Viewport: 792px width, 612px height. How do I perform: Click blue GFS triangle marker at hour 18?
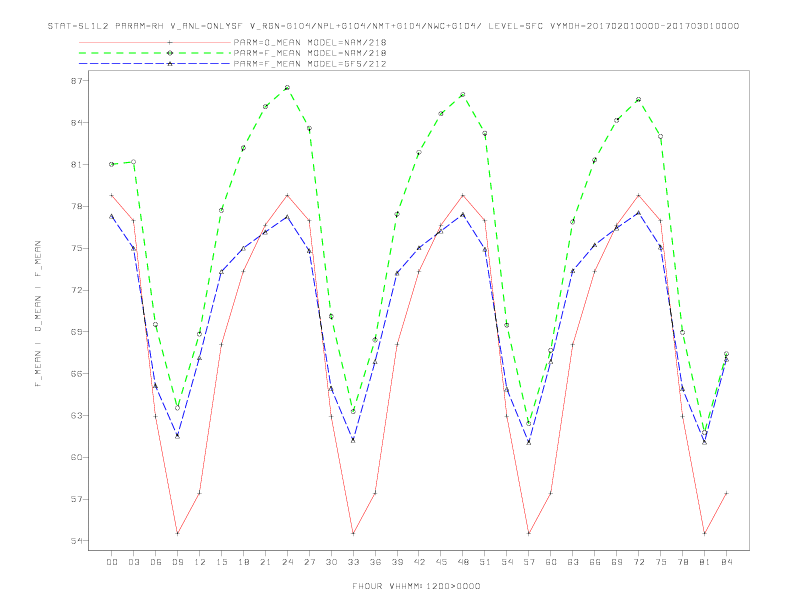[243, 248]
